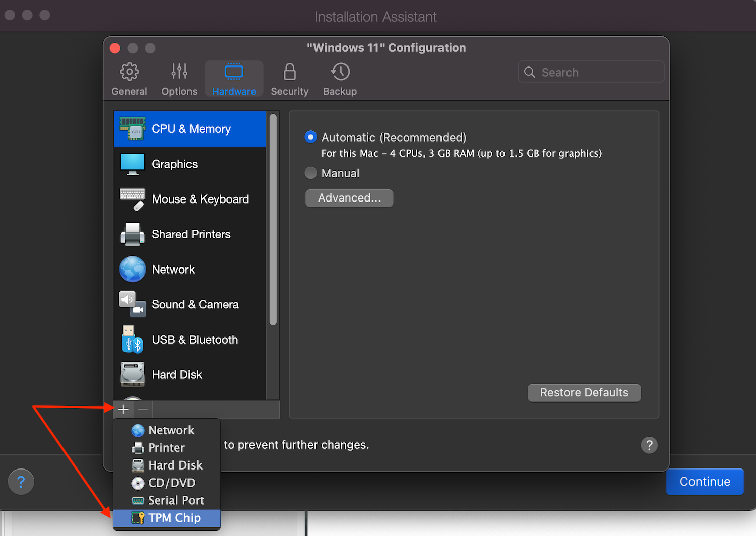Choose the Manual CPU configuration option
Image resolution: width=756 pixels, height=536 pixels.
[310, 173]
